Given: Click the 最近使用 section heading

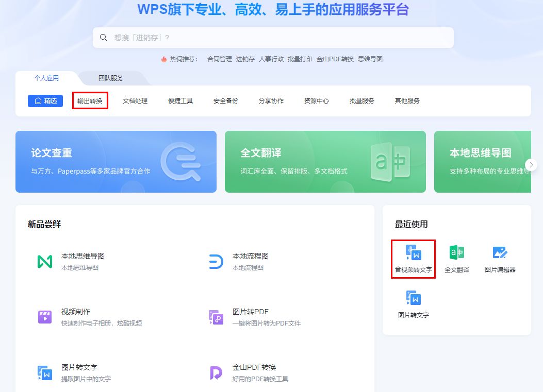Looking at the screenshot, I should point(412,224).
